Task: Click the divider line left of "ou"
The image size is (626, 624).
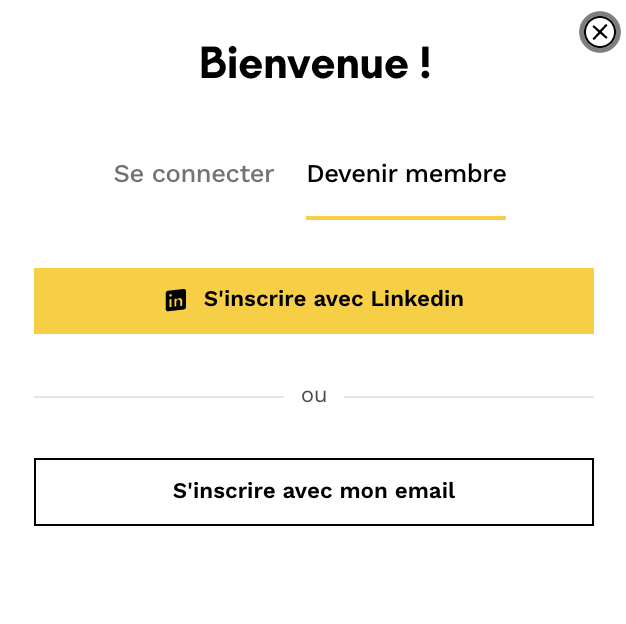Action: coord(158,397)
